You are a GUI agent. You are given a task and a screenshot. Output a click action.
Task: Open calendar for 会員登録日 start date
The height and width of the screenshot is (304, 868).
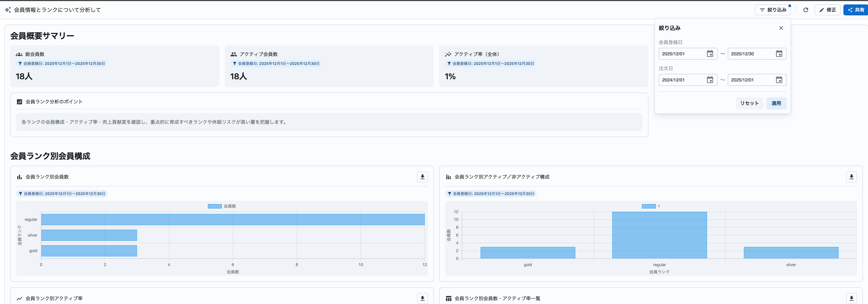pyautogui.click(x=710, y=54)
